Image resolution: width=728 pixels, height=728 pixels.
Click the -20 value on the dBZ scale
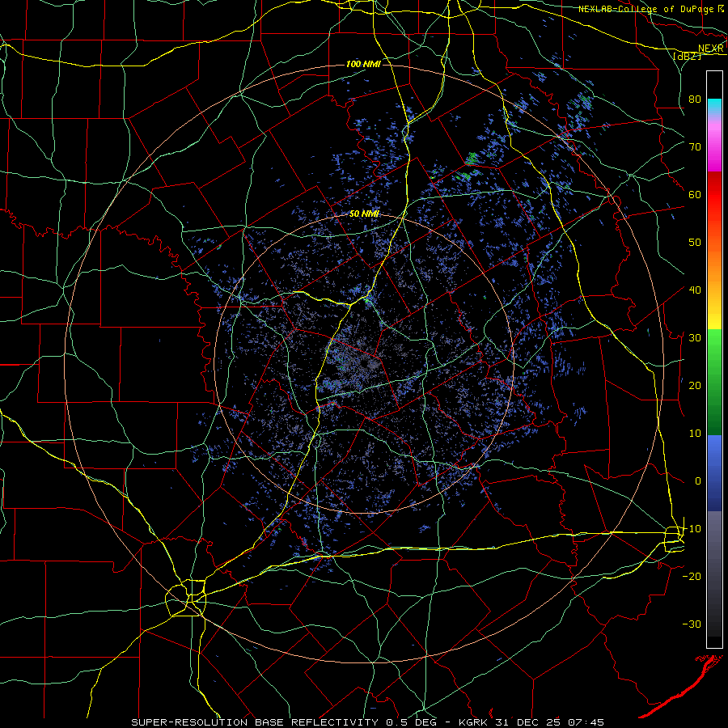pos(692,576)
